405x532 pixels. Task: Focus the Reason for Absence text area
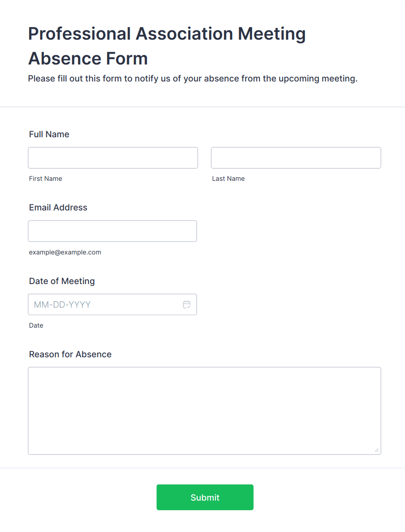(x=204, y=410)
